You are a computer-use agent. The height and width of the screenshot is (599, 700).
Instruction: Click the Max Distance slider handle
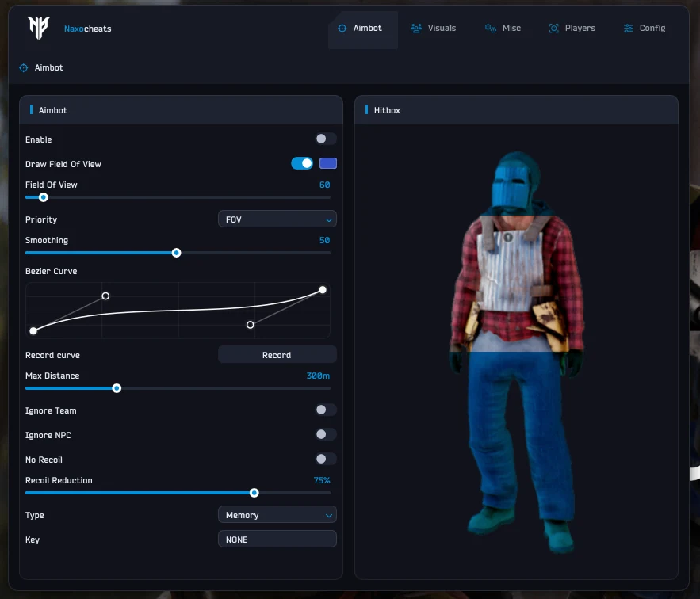[x=117, y=388]
